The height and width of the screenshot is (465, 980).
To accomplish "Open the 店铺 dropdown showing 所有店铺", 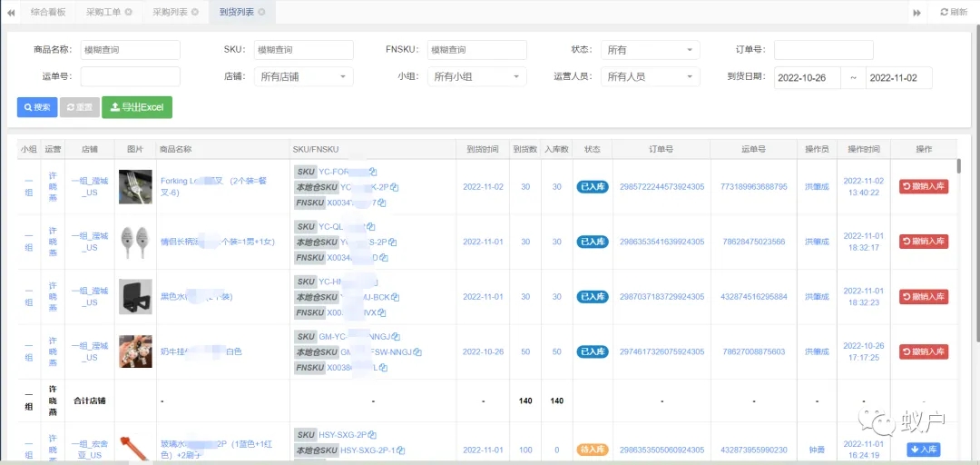I will click(304, 77).
